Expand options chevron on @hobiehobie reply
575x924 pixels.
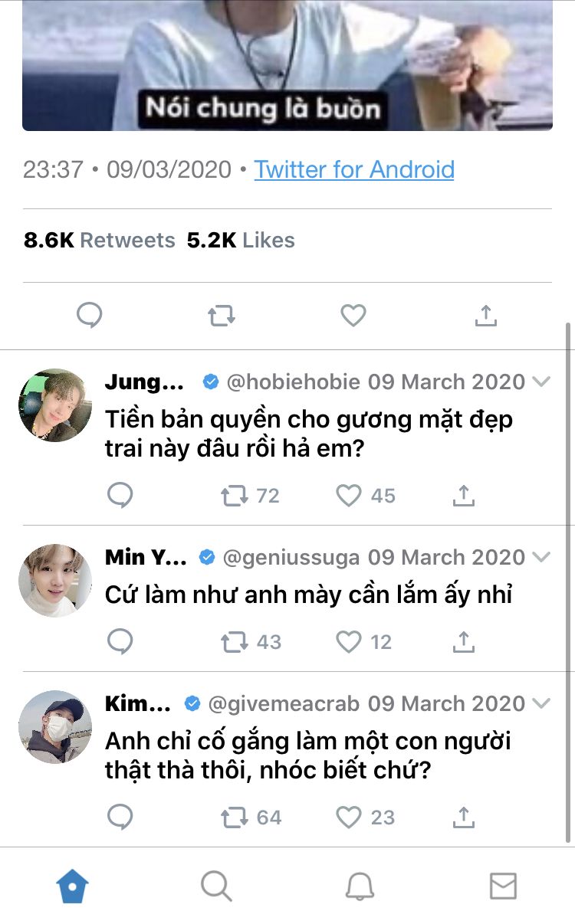(542, 382)
